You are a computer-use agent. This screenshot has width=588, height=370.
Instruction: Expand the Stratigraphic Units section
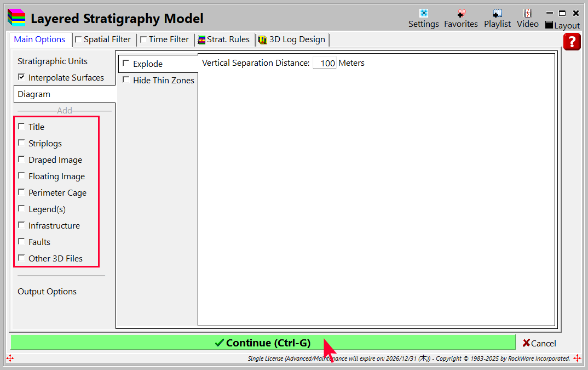(x=53, y=61)
